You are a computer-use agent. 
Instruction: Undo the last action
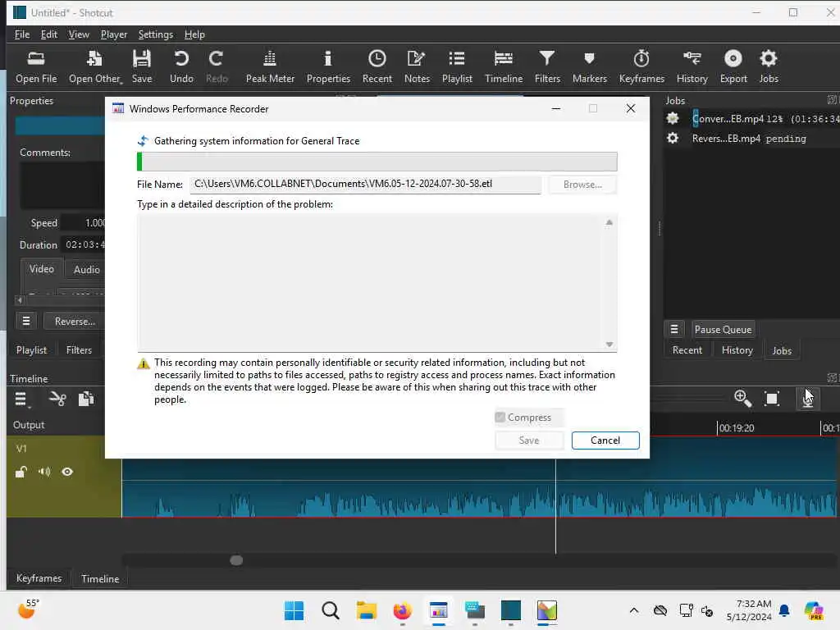(181, 66)
